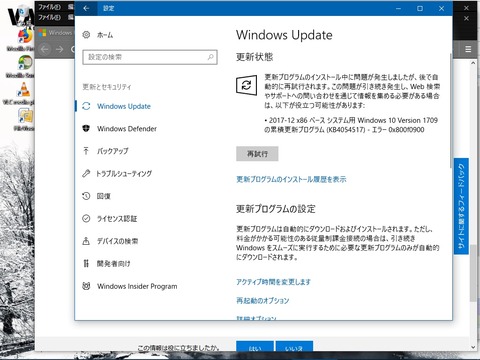The width and height of the screenshot is (480, 360).
Task: Focus the 設定の検索 search field
Action: (150, 57)
